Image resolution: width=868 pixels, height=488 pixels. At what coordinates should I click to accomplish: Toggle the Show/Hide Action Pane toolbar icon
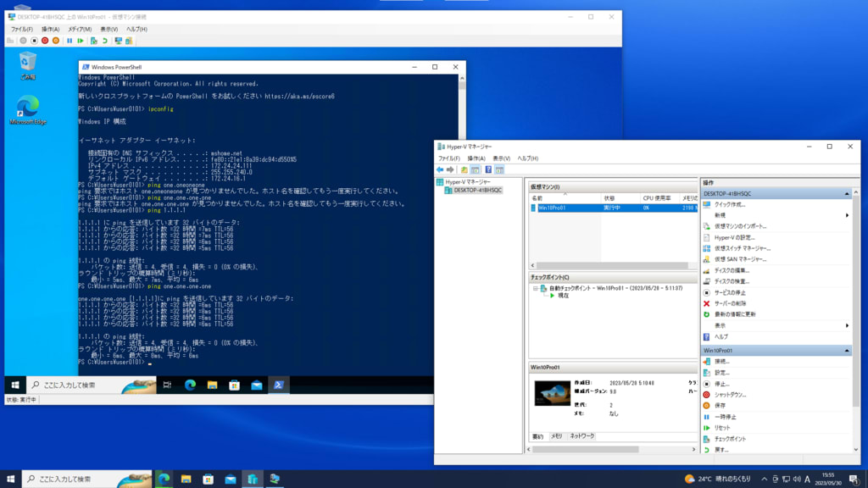tap(499, 169)
